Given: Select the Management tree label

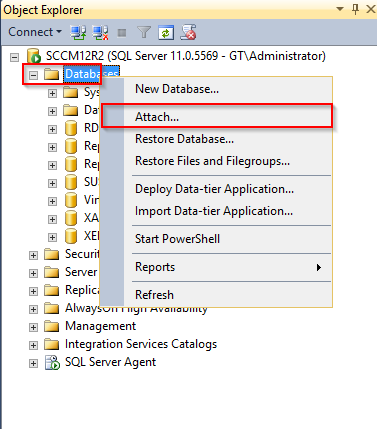Looking at the screenshot, I should pos(101,326).
